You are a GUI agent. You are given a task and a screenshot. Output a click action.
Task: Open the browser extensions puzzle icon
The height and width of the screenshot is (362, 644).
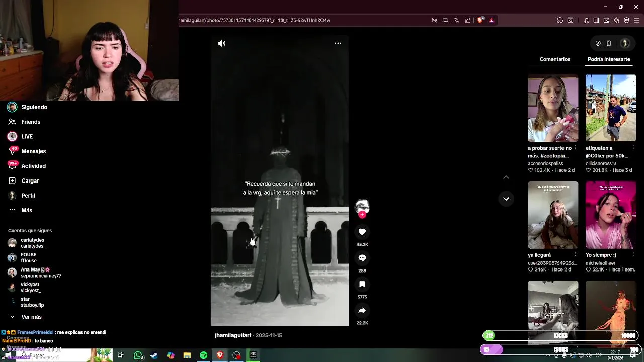coord(560,20)
